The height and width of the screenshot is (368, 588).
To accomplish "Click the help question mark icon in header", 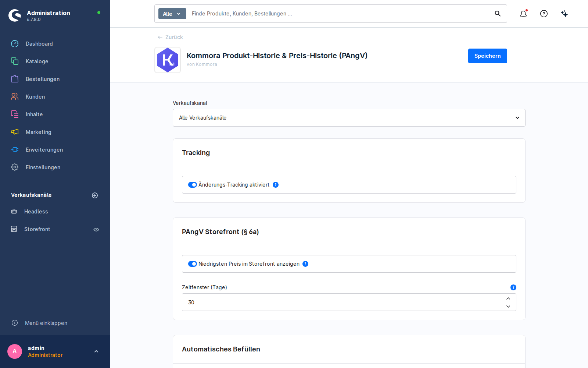I will pyautogui.click(x=544, y=14).
